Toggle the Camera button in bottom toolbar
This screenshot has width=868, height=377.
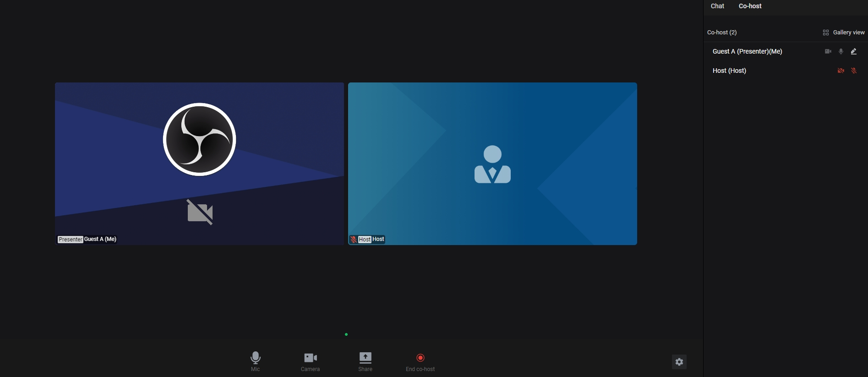tap(310, 361)
